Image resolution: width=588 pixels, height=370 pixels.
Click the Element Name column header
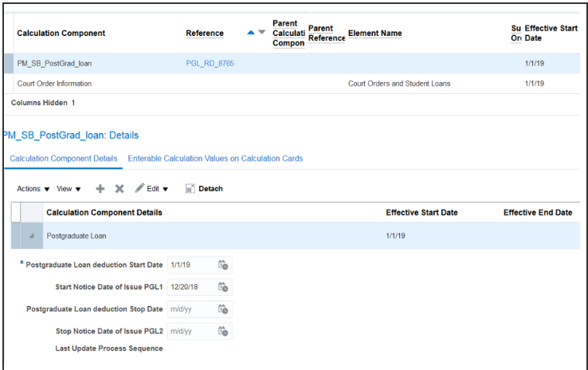(x=374, y=33)
